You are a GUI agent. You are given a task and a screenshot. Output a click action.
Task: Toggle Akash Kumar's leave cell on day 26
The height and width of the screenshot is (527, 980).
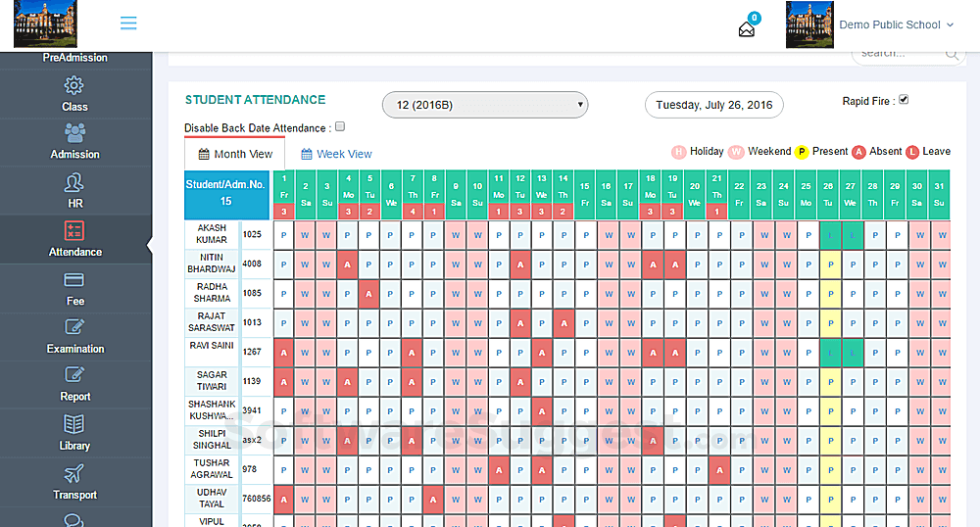[831, 235]
